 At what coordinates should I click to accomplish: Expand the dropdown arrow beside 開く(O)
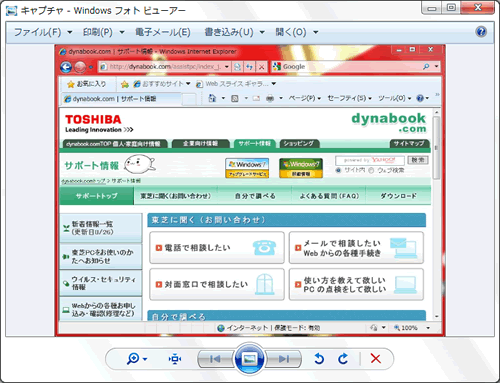[315, 32]
